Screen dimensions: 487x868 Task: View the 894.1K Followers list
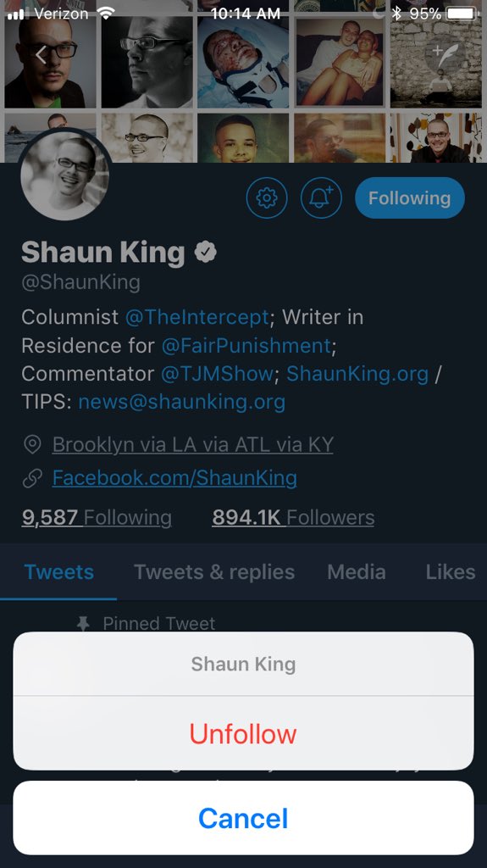click(x=293, y=518)
